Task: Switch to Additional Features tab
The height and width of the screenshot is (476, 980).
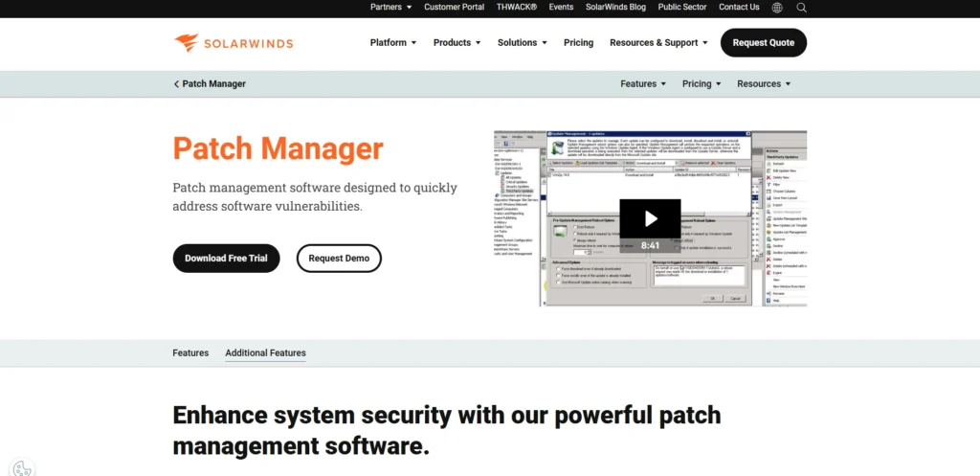Action: click(266, 352)
